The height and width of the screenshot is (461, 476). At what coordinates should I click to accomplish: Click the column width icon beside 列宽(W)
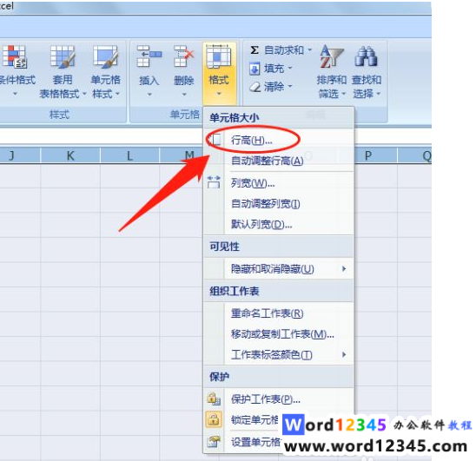214,182
